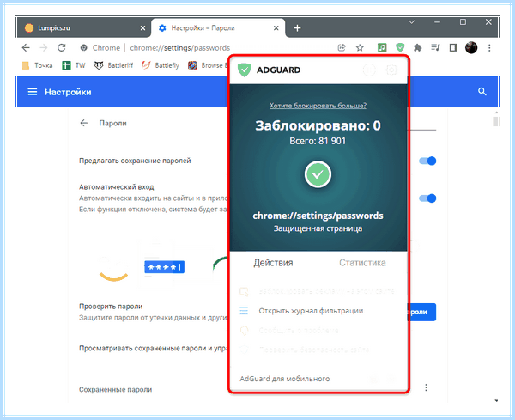Go back to previous page
Screen dimensions: 515x420
point(26,47)
